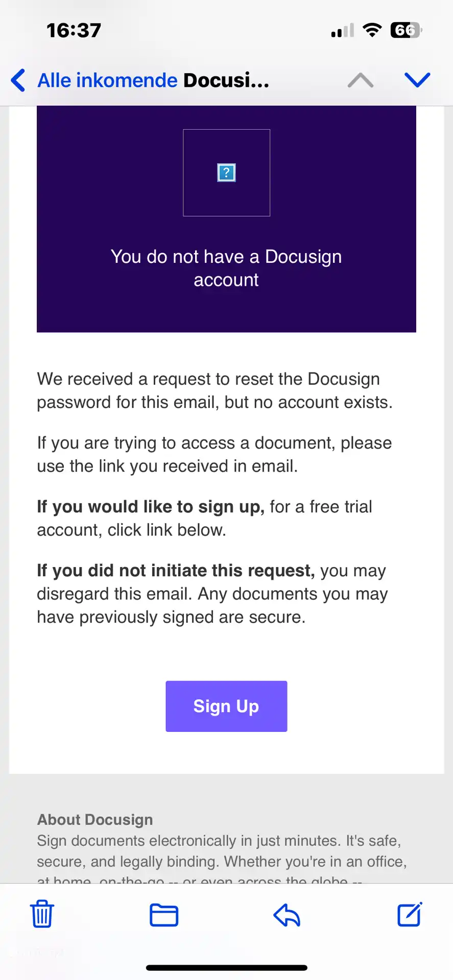Delete this email with the trash icon
The height and width of the screenshot is (980, 453).
point(42,914)
